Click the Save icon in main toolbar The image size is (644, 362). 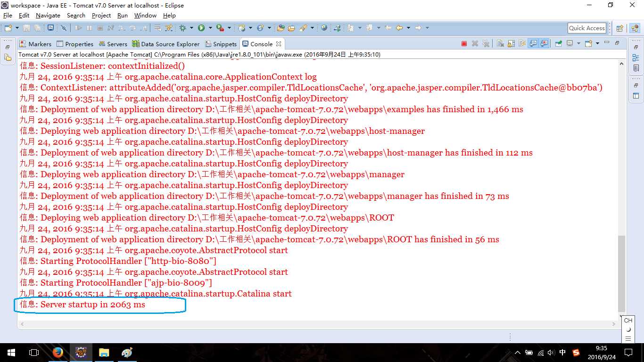click(26, 28)
